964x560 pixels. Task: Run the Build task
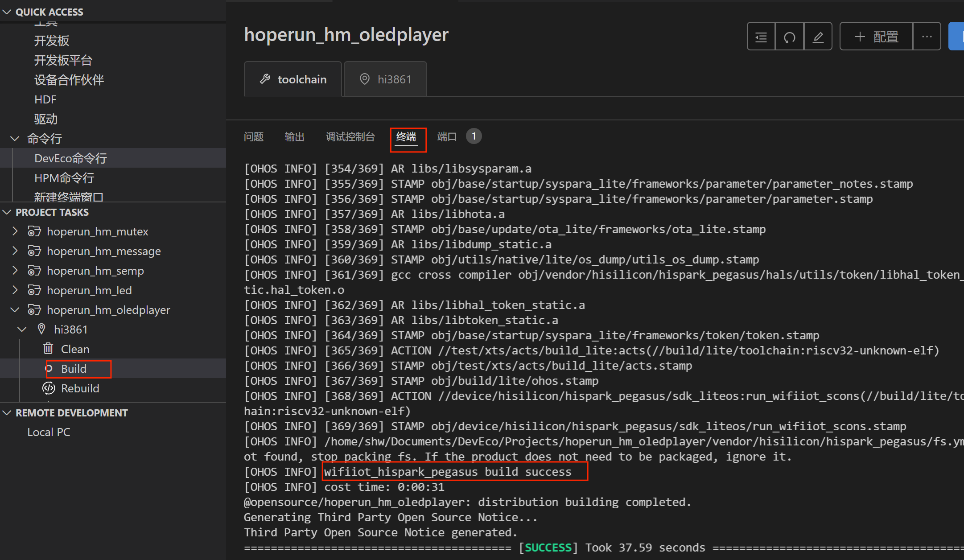coord(74,369)
